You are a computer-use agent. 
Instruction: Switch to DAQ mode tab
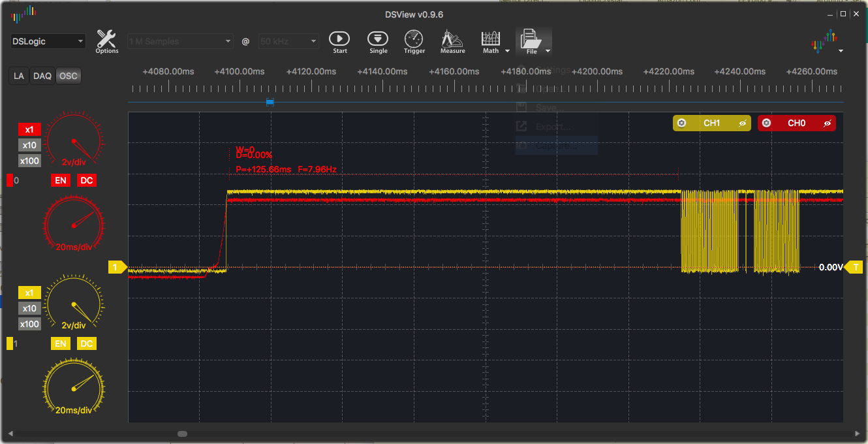tap(42, 76)
